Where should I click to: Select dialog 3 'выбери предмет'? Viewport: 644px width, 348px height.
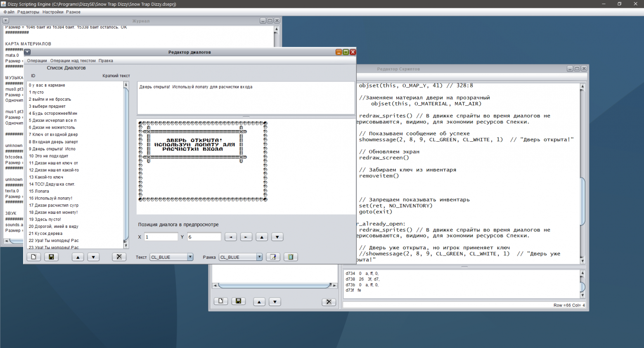click(76, 106)
